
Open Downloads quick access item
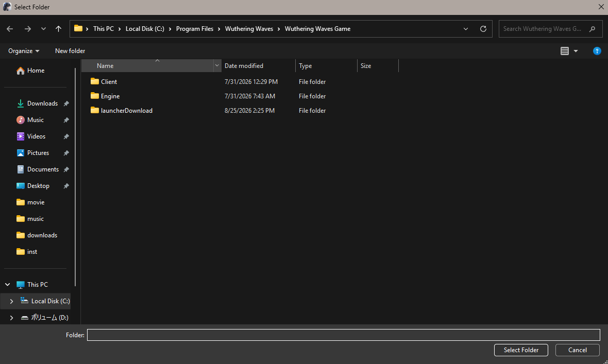point(38,103)
